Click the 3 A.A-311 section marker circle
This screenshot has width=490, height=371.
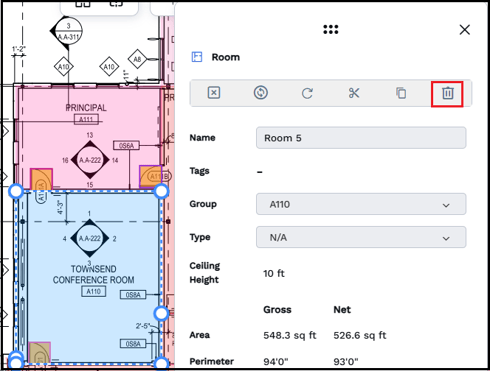click(68, 31)
